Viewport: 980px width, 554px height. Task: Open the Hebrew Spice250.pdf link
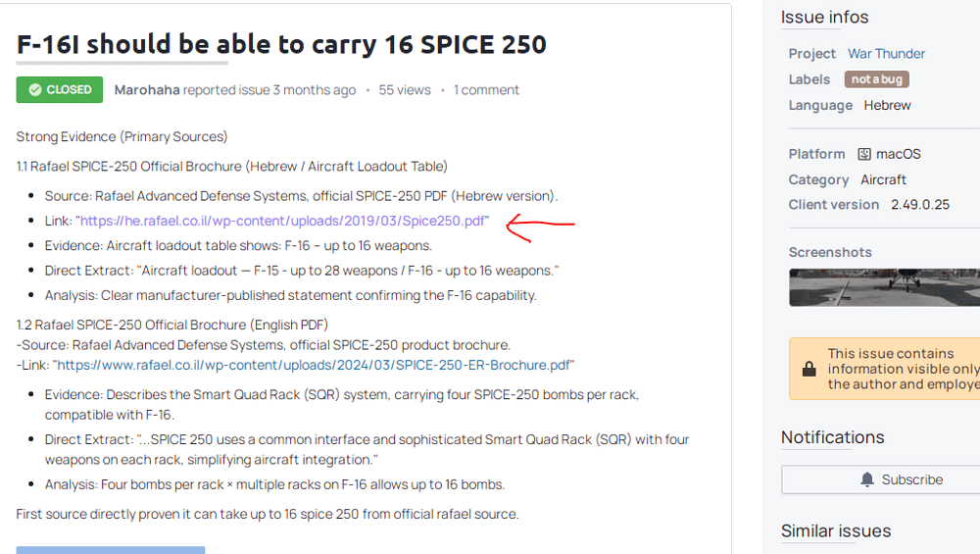[282, 221]
